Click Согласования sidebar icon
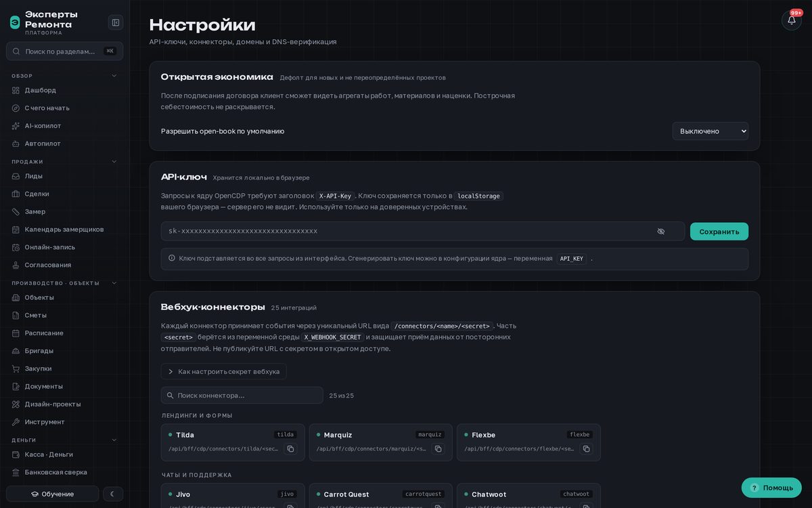 [16, 265]
